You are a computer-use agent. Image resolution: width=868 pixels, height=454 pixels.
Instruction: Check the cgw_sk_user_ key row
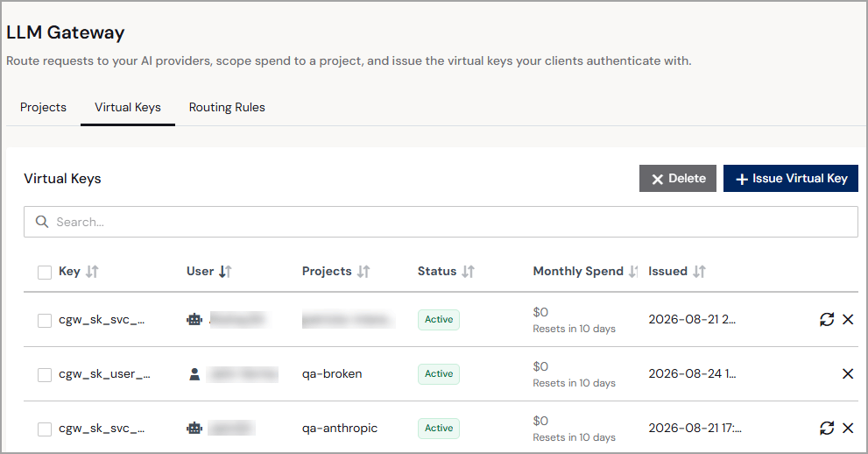coord(45,374)
